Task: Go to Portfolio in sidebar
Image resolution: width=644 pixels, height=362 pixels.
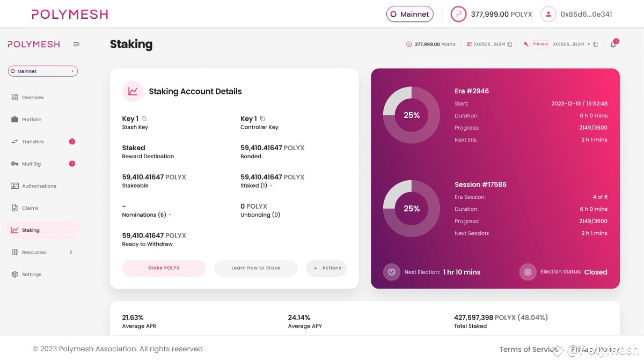Action: [31, 120]
